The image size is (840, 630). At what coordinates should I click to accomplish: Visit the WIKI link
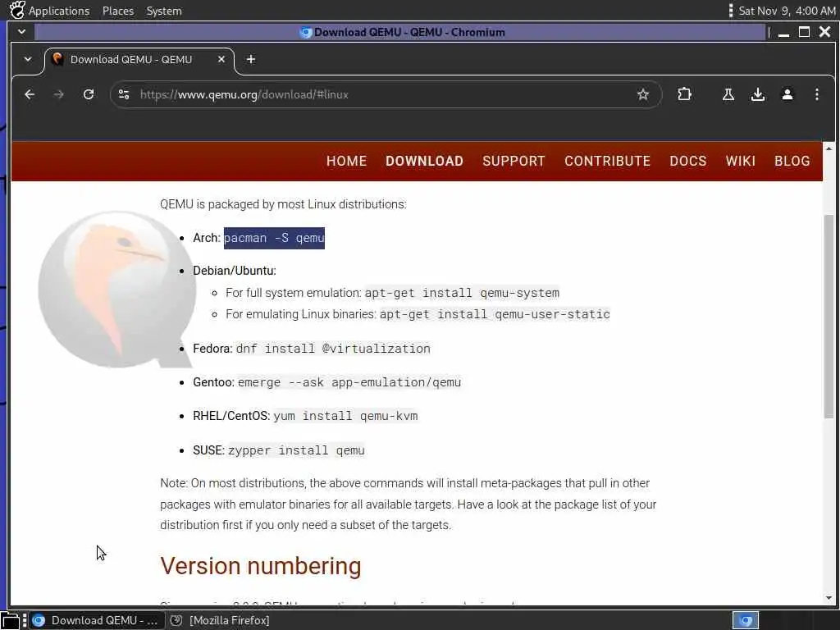(741, 162)
